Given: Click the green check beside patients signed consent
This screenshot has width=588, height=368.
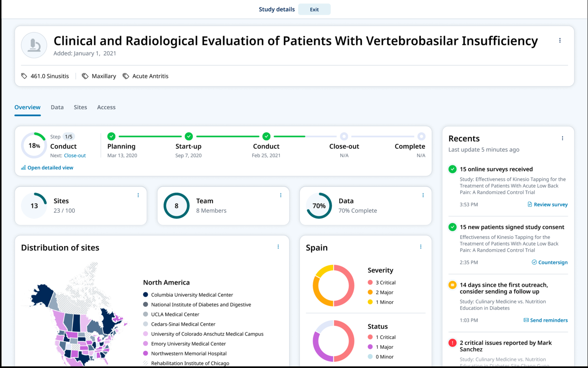Looking at the screenshot, I should [x=452, y=227].
